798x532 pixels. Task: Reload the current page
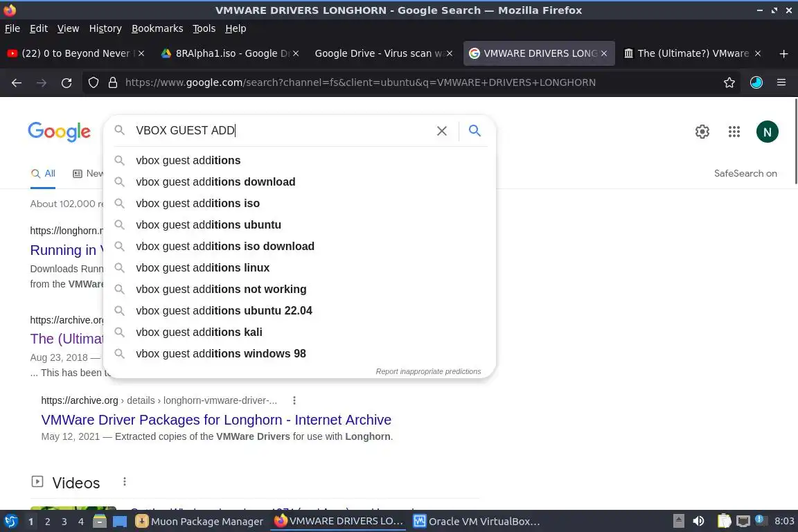(x=66, y=82)
